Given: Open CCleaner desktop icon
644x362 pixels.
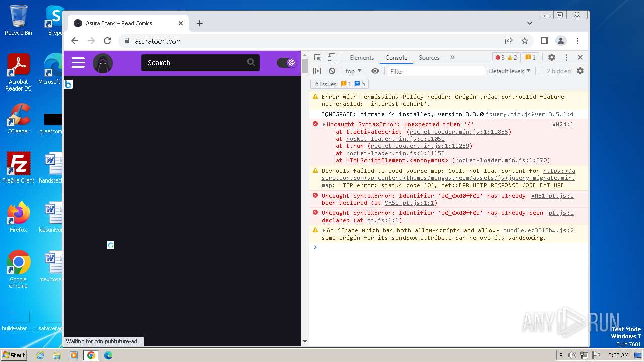Looking at the screenshot, I should pos(18,119).
